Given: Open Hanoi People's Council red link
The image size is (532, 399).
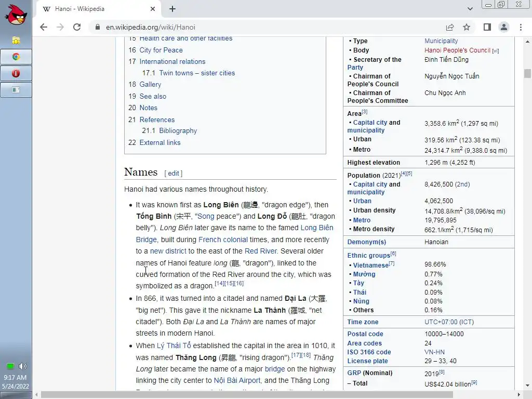Looking at the screenshot, I should pyautogui.click(x=457, y=50).
